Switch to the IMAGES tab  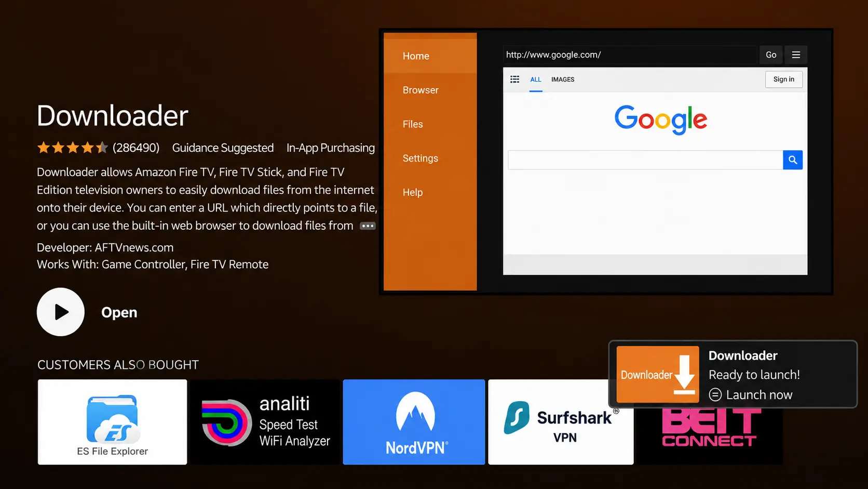[563, 80]
